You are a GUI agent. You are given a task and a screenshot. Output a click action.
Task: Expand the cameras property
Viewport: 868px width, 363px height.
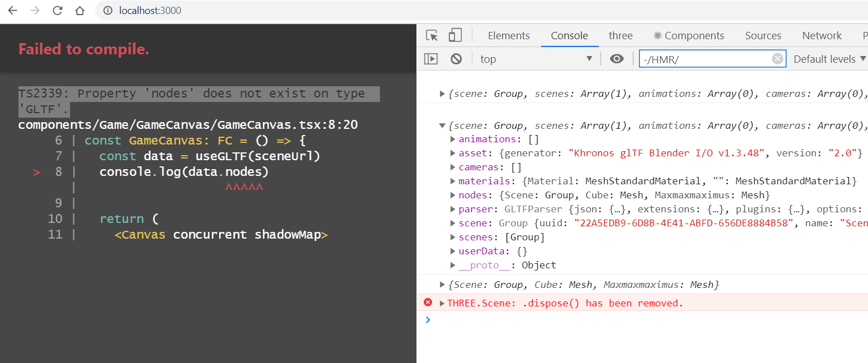point(453,167)
